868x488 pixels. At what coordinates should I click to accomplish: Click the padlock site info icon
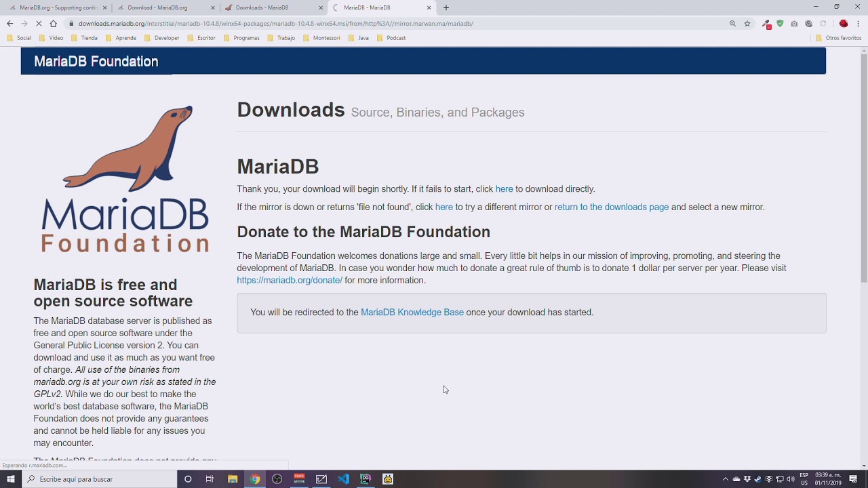click(x=71, y=24)
